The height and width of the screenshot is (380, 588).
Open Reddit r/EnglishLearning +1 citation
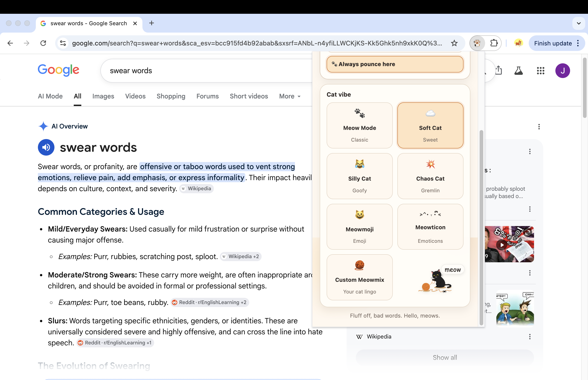click(x=115, y=343)
